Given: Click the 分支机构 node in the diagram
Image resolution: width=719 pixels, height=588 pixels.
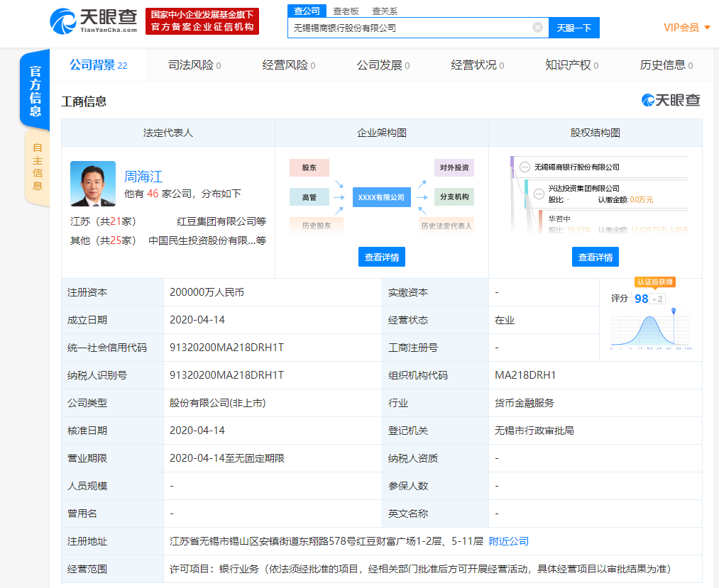Looking at the screenshot, I should coord(454,196).
